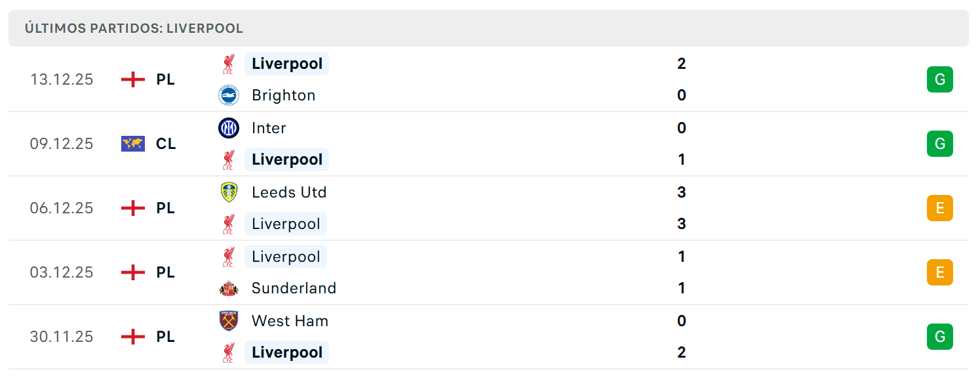Screen dimensions: 980x378
Task: Click England flag on 13.12.25 match
Action: point(133,79)
